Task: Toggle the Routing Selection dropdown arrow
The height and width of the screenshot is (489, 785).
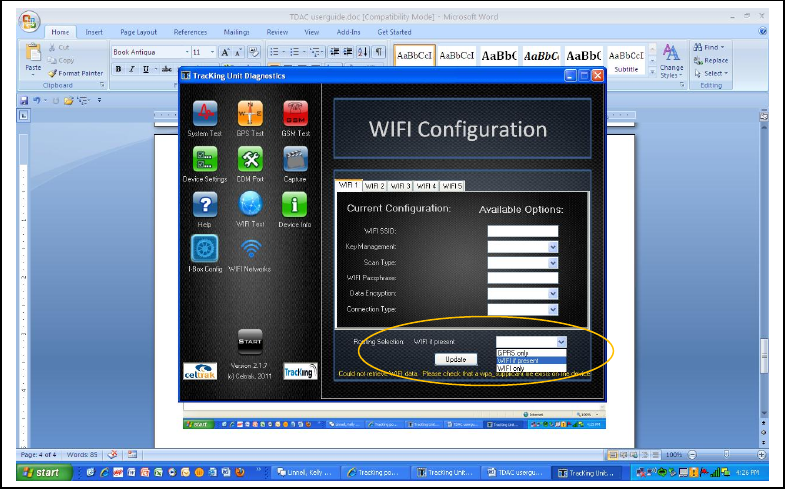Action: point(561,342)
